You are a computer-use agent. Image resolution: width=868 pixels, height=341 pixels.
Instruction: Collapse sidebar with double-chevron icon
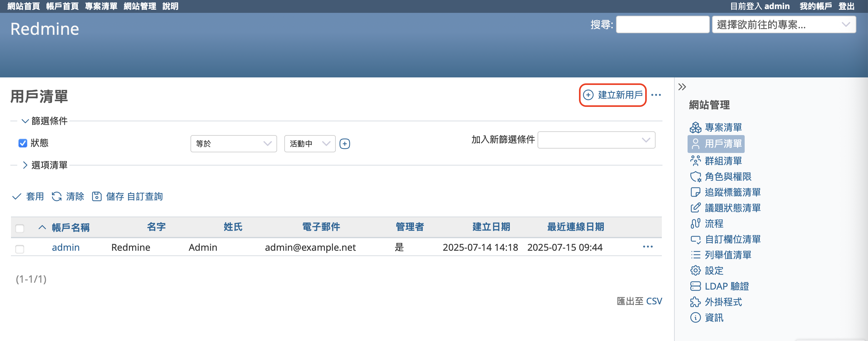682,87
